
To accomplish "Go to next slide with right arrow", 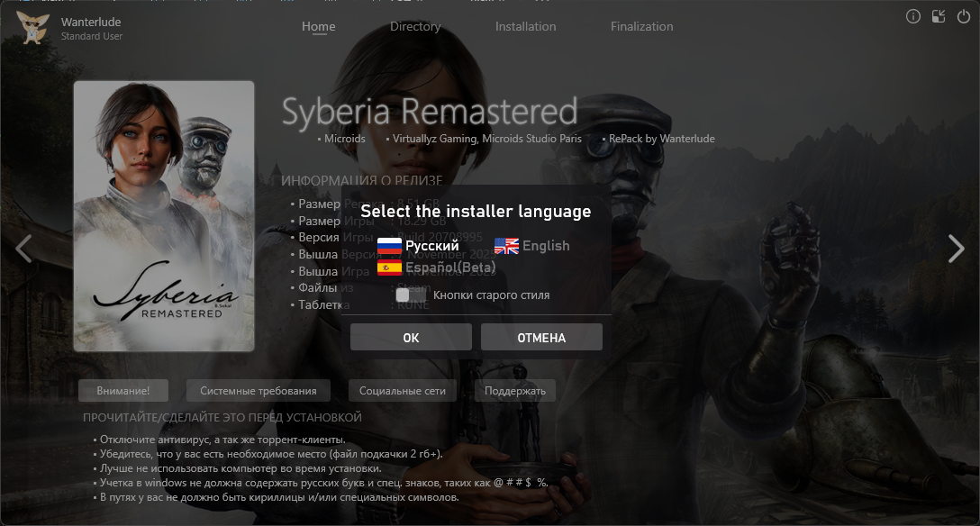I will tap(957, 249).
